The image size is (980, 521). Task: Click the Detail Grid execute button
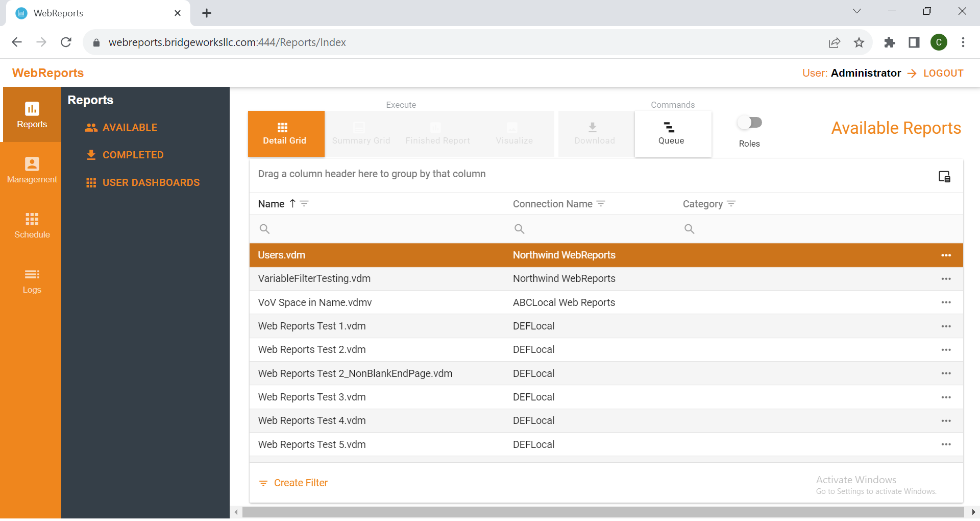pyautogui.click(x=286, y=134)
